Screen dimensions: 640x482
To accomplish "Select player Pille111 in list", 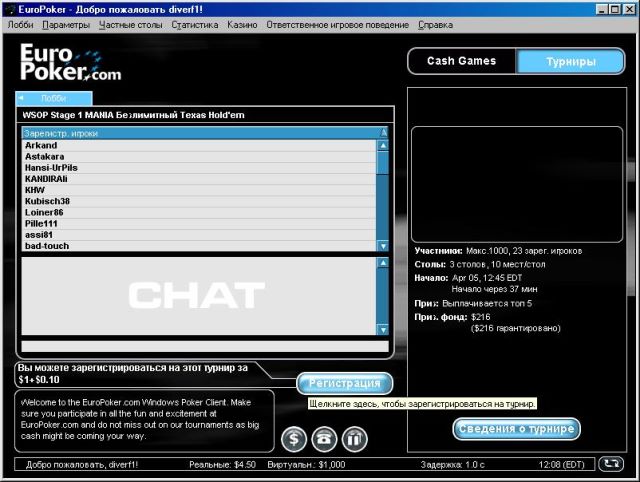I will (199, 224).
